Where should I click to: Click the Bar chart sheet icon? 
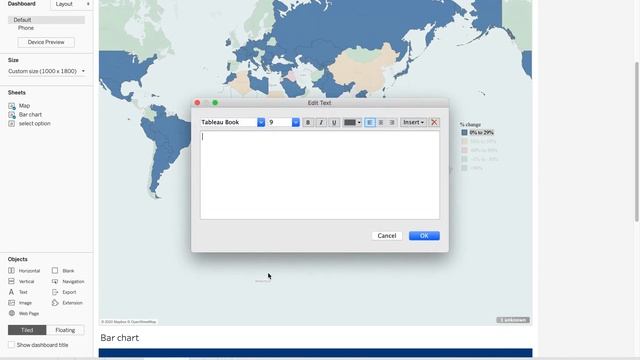(12, 115)
